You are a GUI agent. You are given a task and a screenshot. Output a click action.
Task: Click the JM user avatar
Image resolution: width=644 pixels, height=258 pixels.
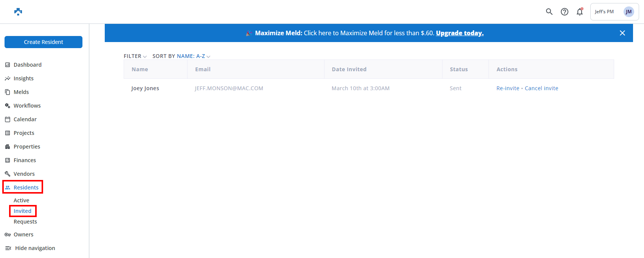[x=628, y=12]
